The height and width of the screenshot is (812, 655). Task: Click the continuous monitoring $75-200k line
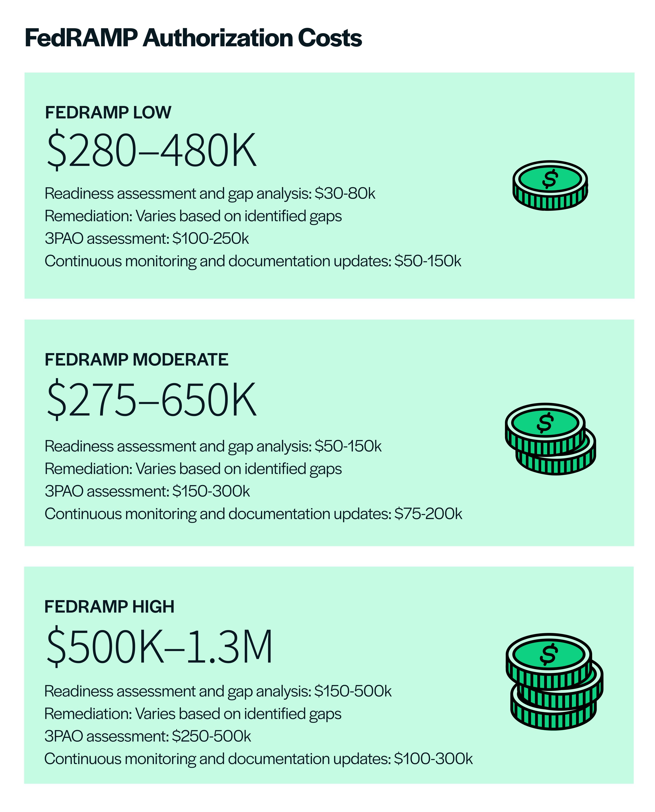pos(253,514)
